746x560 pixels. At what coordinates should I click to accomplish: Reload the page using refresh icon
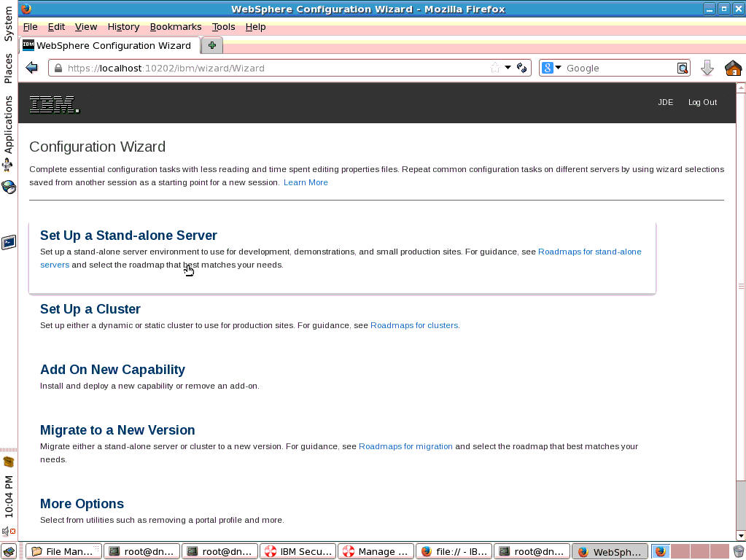tap(521, 68)
